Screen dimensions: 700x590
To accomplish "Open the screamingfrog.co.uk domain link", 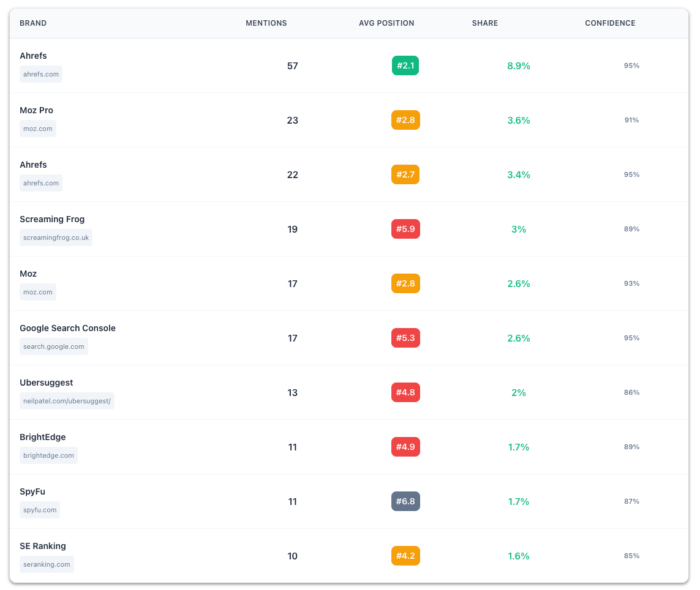I will (x=56, y=237).
